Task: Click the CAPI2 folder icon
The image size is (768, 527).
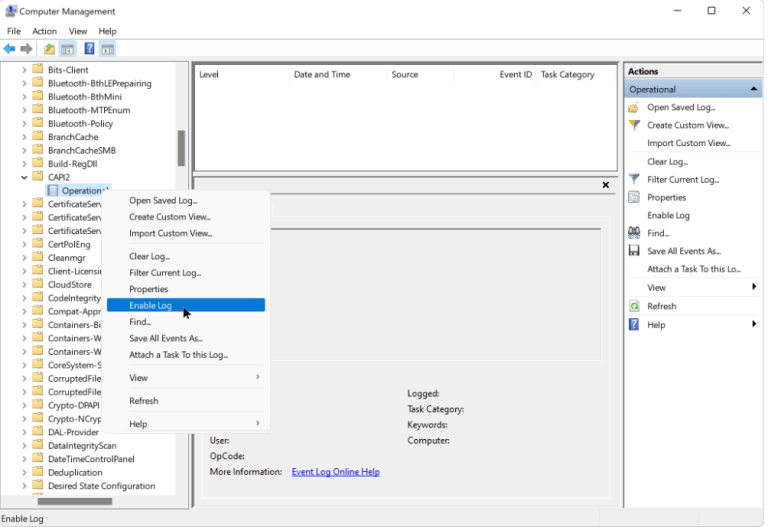Action: coord(38,176)
